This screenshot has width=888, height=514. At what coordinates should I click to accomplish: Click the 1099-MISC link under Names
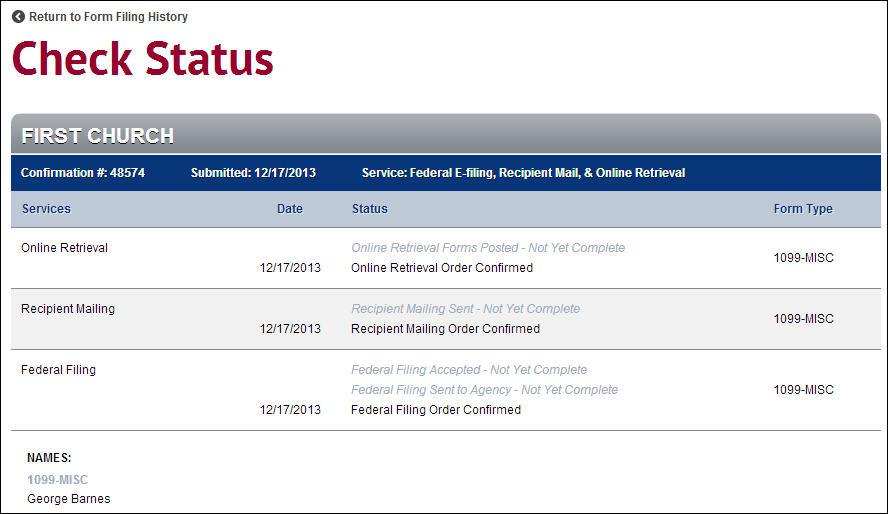click(57, 480)
